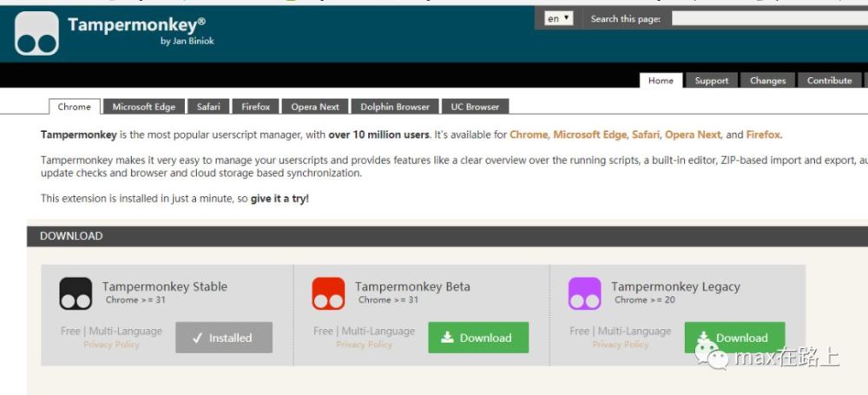Click the red Tampermonkey Beta icon
This screenshot has width=868, height=395.
328,293
